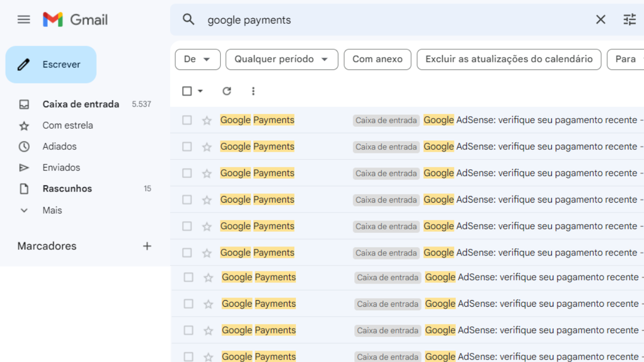This screenshot has height=362, width=644.
Task: Open search filter options slider icon
Action: pos(629,20)
